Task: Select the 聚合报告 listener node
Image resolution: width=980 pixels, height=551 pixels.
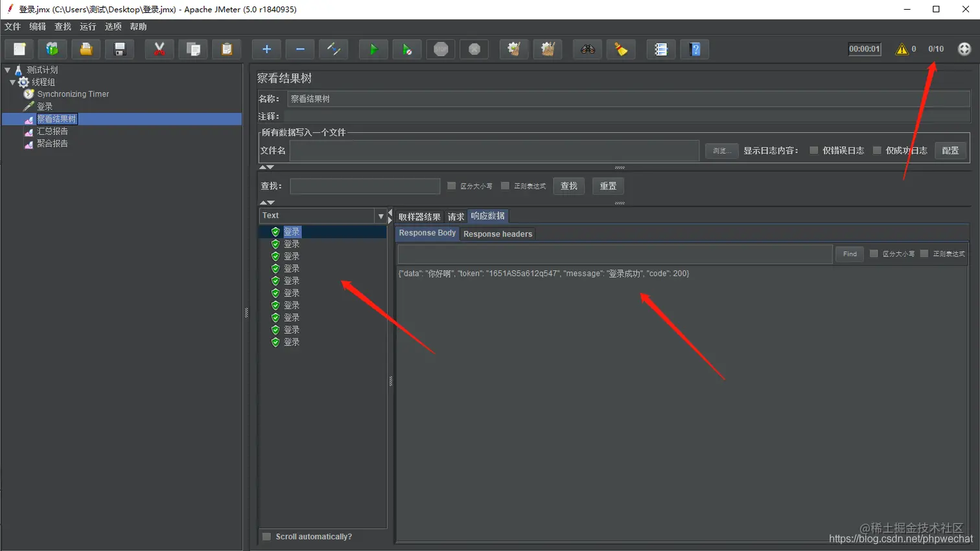Action: pyautogui.click(x=52, y=143)
